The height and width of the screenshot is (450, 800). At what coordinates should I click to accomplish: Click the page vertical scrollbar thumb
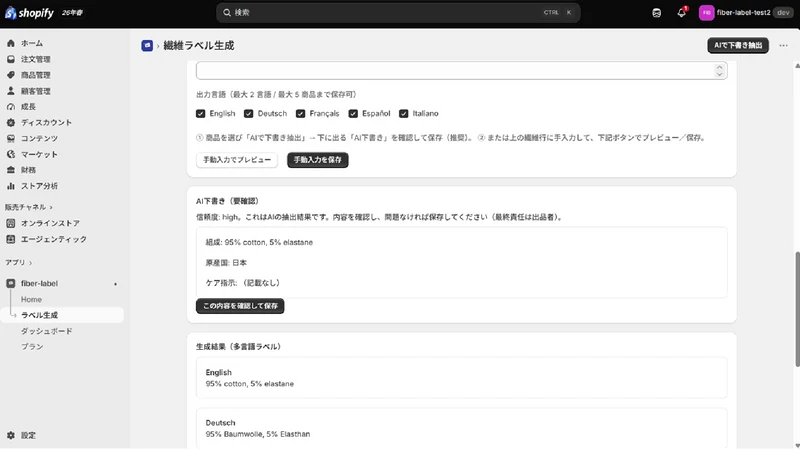pos(797,309)
